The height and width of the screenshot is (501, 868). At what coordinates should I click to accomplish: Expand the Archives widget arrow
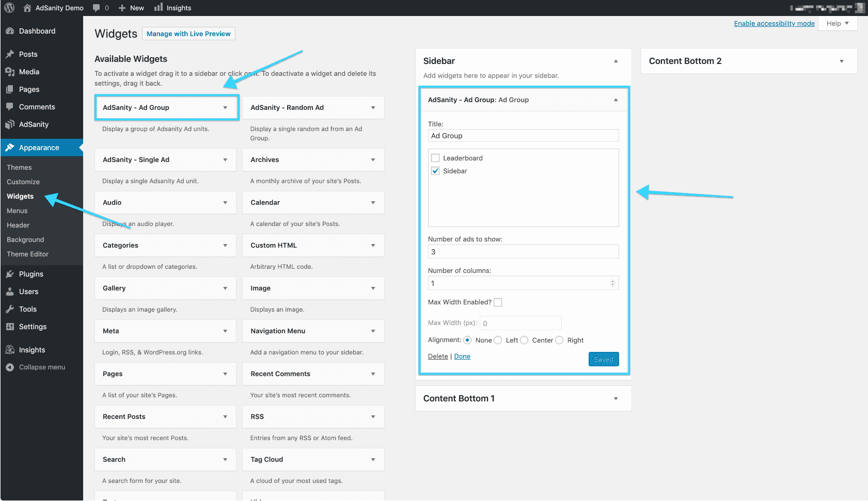(x=373, y=160)
